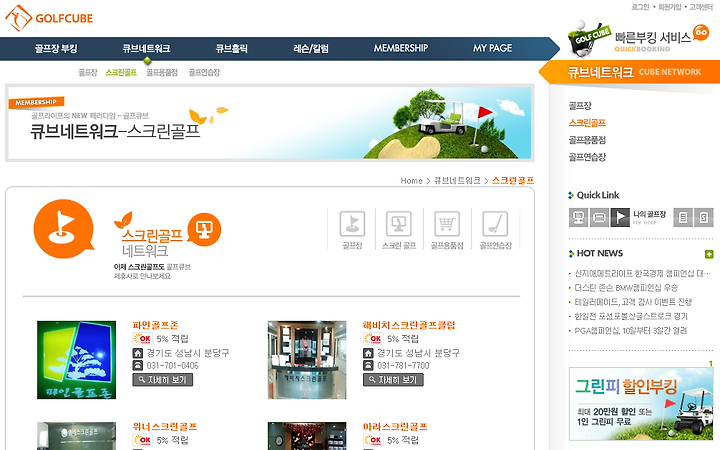This screenshot has height=450, width=720.
Task: Click the OK cashbag icon under 파인골프존
Action: (142, 339)
